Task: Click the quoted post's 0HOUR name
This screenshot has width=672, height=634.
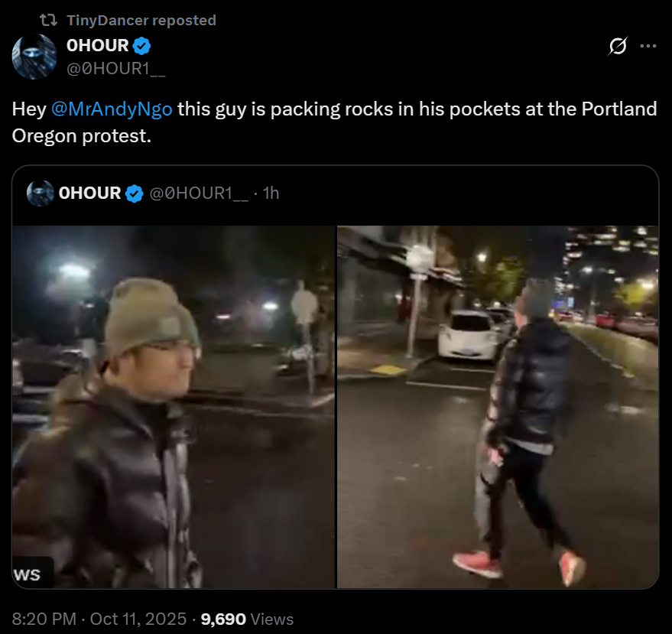Action: pos(89,193)
